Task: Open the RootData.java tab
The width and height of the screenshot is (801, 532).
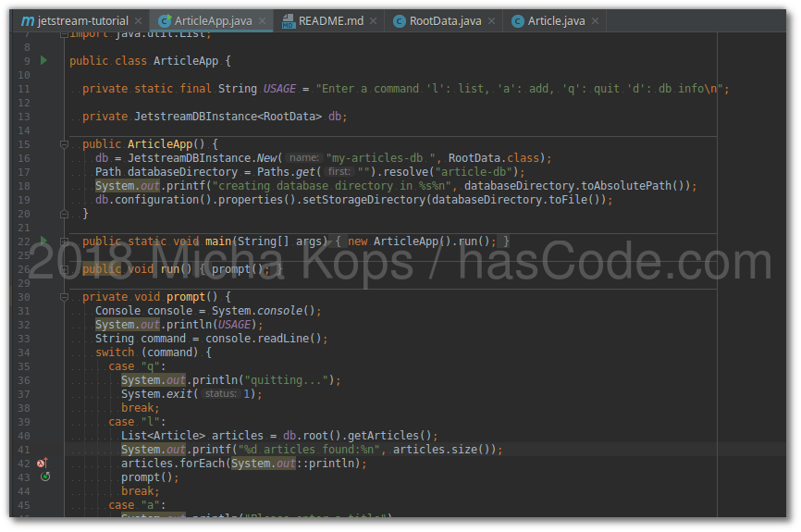Action: pos(440,20)
